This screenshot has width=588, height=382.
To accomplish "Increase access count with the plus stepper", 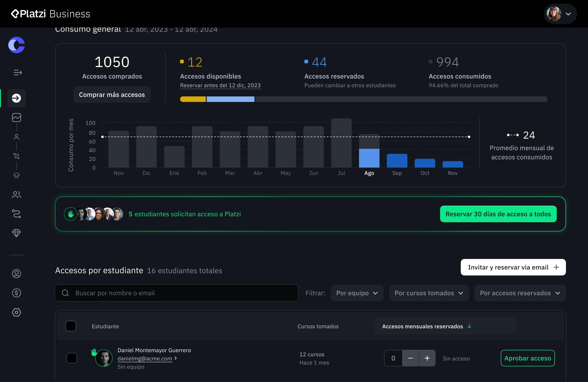I will pyautogui.click(x=427, y=358).
